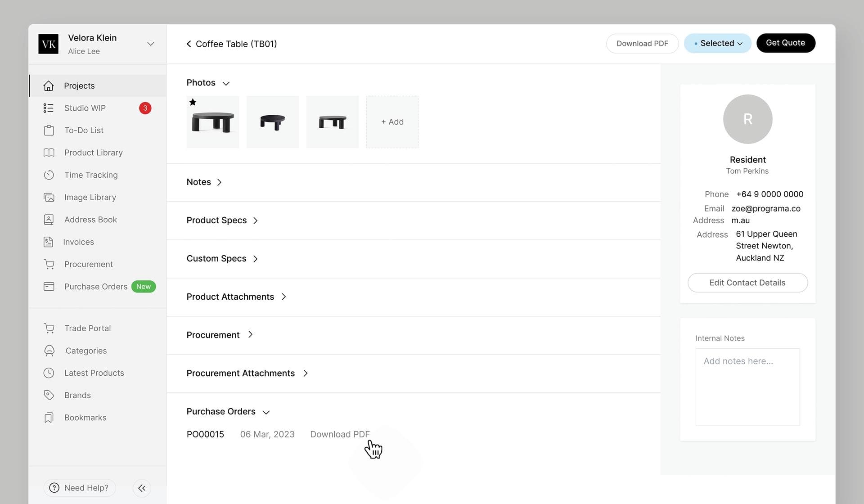Click the favourite star on first photo
This screenshot has height=504, width=864.
(x=193, y=102)
